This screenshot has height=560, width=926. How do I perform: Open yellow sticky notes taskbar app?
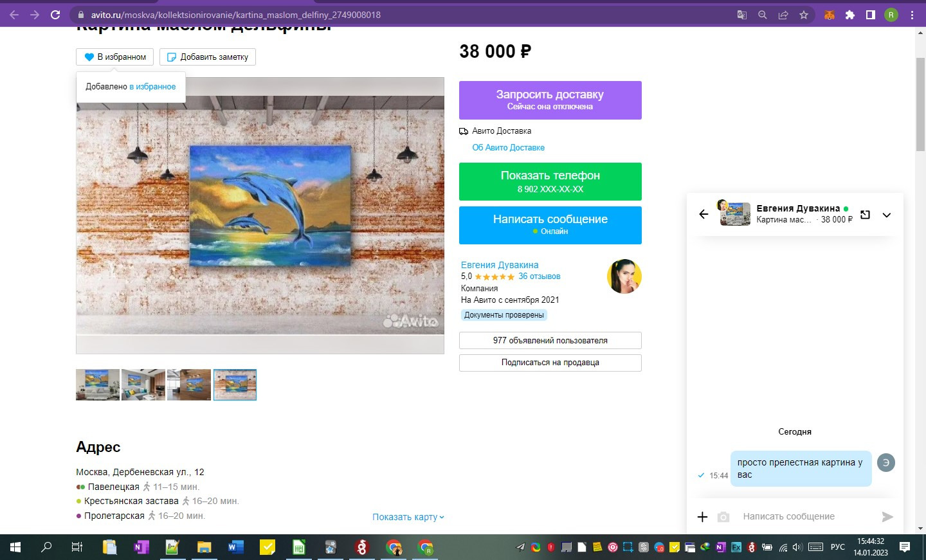[267, 547]
